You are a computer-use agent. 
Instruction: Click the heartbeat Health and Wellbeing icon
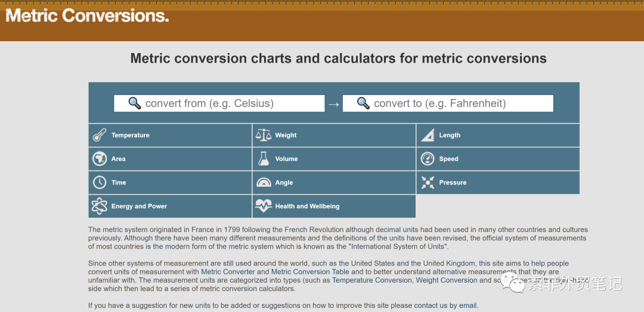tap(263, 206)
